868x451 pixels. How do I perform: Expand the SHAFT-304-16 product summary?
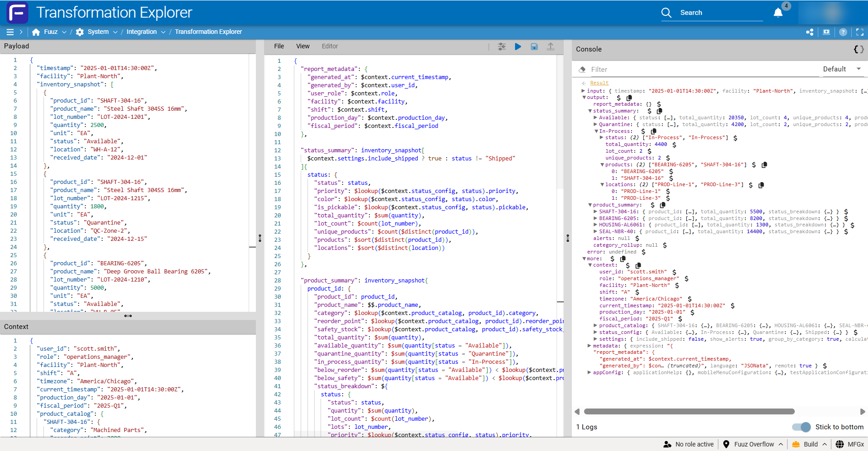point(596,211)
